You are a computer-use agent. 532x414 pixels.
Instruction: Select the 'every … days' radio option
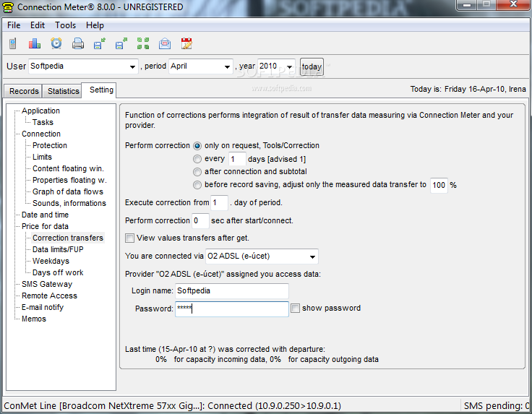(197, 159)
